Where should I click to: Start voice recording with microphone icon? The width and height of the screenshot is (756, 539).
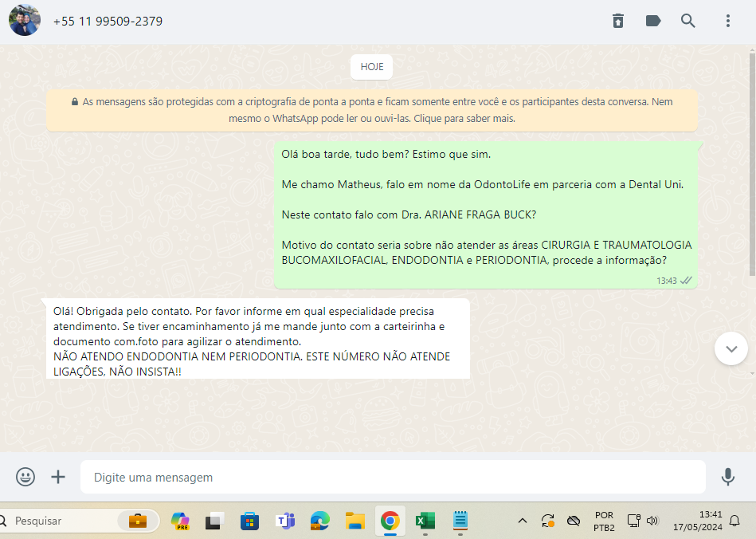pos(728,477)
